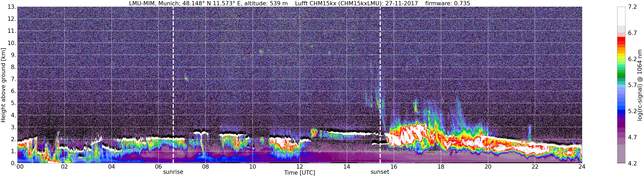This screenshot has height=177, width=644.
Task: Click the '7.' height tick label
Action: (x=13, y=79)
